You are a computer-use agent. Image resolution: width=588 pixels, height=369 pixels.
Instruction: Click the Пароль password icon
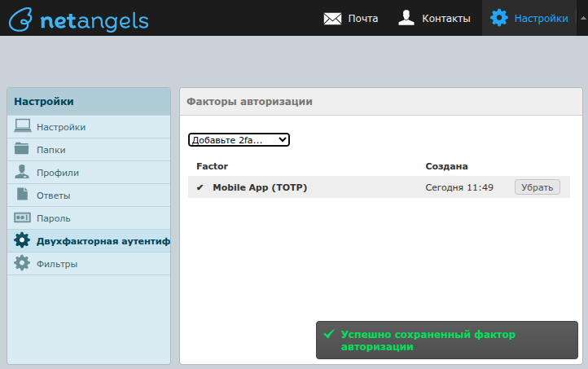(x=23, y=217)
